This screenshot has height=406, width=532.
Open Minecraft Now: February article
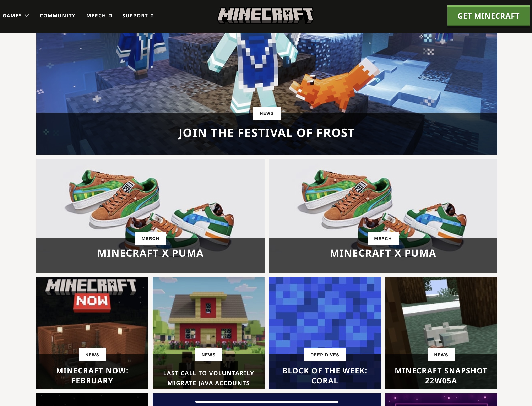(92, 375)
